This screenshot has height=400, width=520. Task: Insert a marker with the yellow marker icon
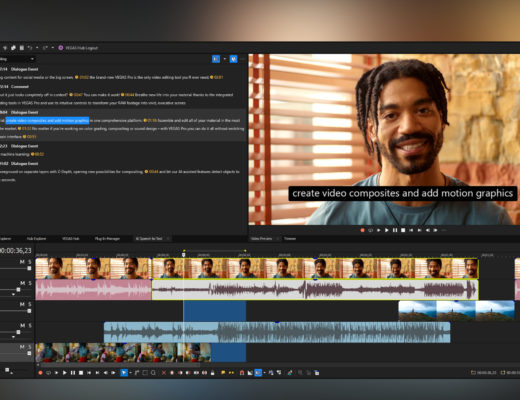point(223,373)
